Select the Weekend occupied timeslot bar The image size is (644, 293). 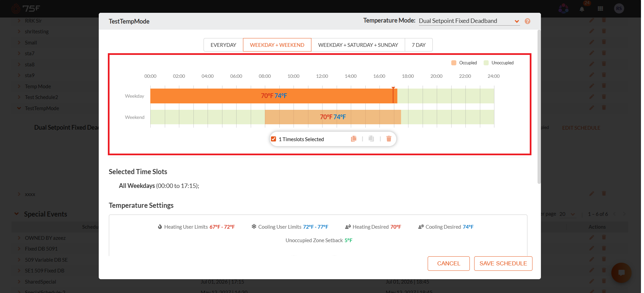(x=333, y=117)
